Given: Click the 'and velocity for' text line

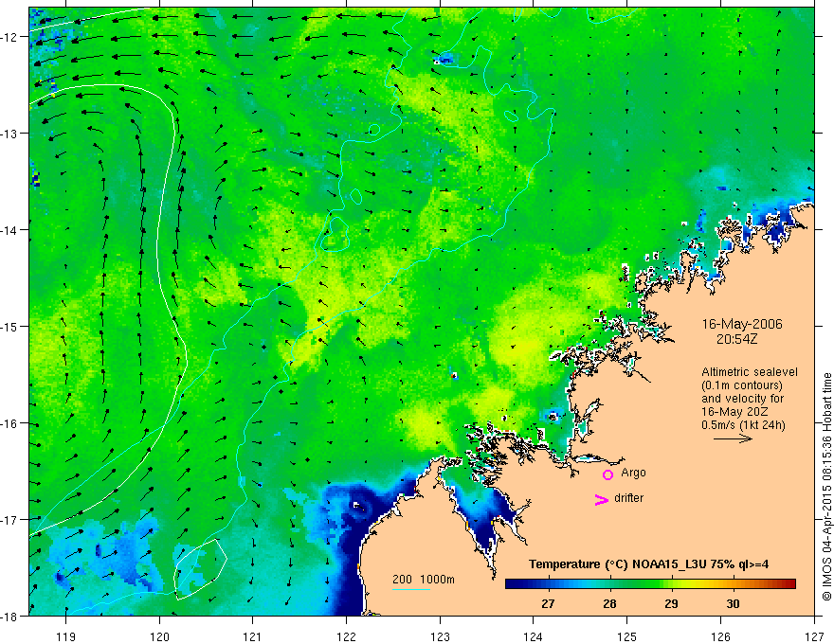Looking at the screenshot, I should 742,399.
